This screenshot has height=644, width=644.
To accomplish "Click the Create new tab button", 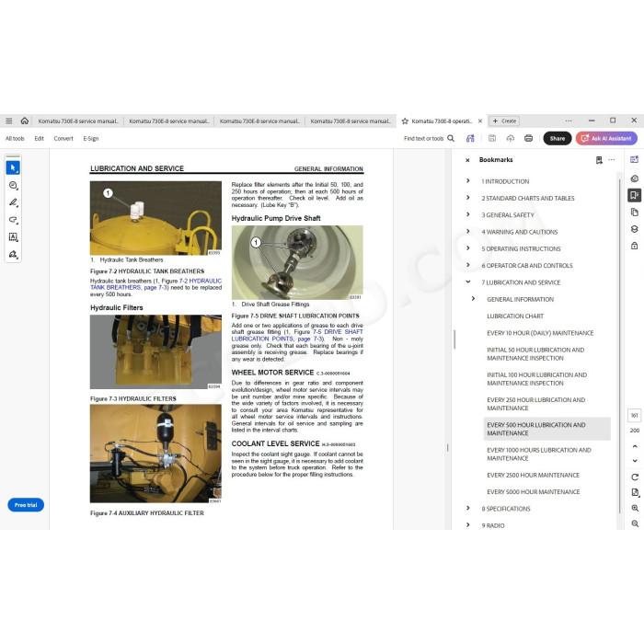I will tap(504, 121).
